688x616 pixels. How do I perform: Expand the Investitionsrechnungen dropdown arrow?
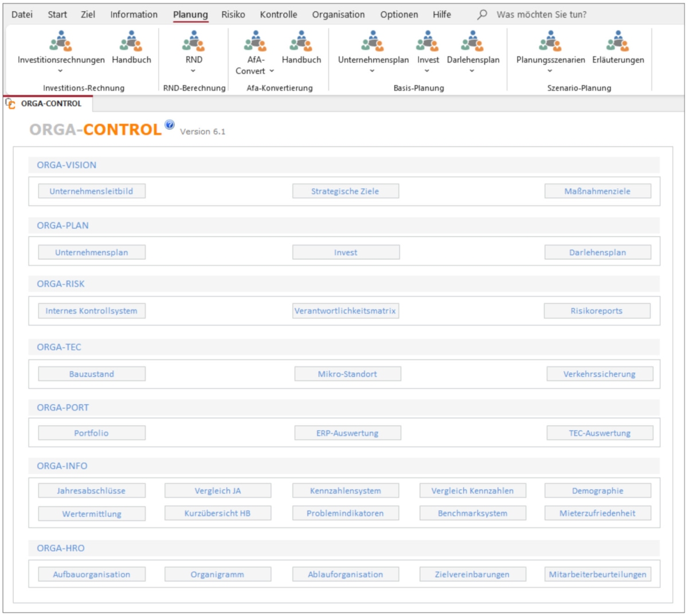pyautogui.click(x=61, y=71)
